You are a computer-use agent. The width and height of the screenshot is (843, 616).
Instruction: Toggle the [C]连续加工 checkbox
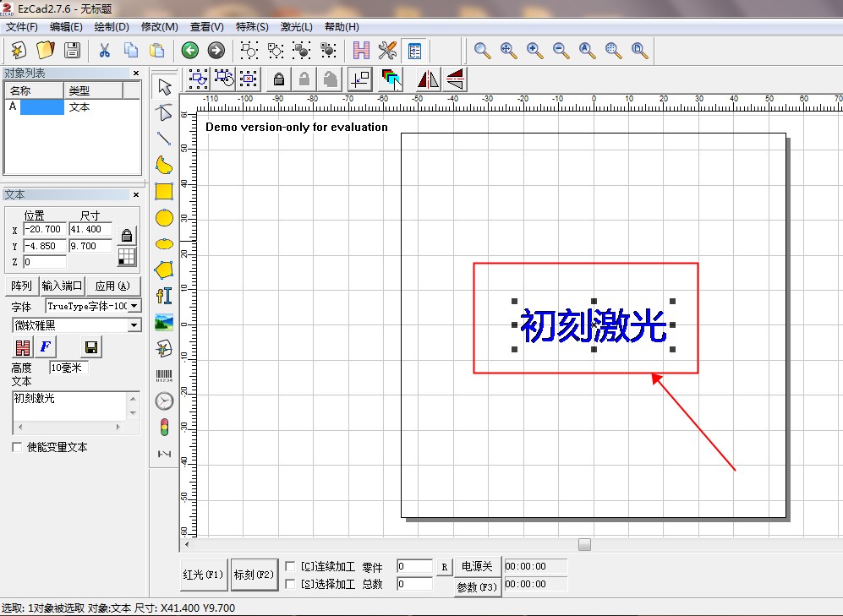click(290, 566)
